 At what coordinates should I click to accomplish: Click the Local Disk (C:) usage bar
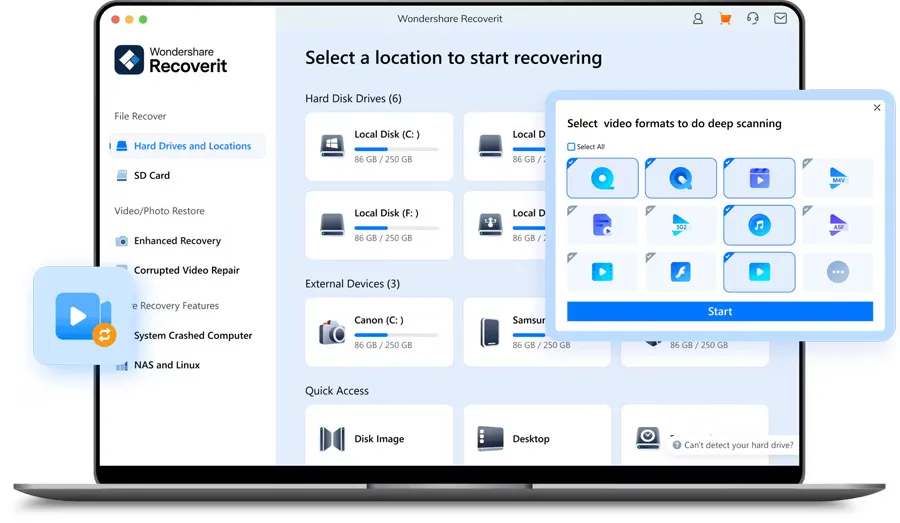click(396, 149)
